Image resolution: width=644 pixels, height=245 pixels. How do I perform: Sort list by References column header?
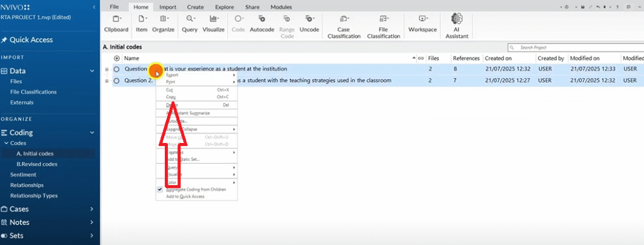pos(466,59)
